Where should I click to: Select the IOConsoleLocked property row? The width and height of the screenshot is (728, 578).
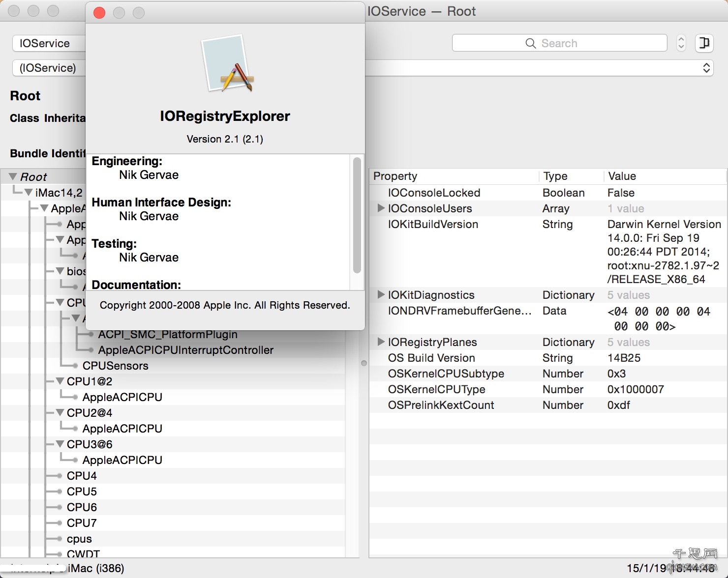(x=547, y=193)
